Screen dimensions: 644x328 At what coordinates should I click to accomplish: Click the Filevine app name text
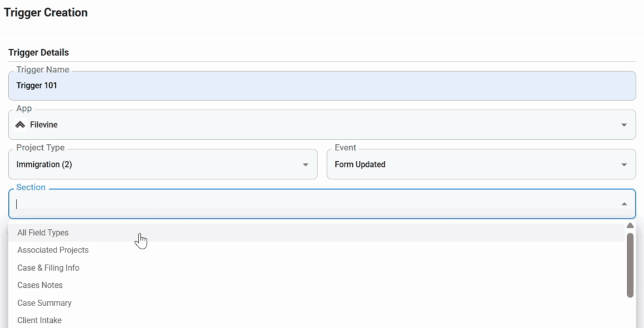[43, 125]
